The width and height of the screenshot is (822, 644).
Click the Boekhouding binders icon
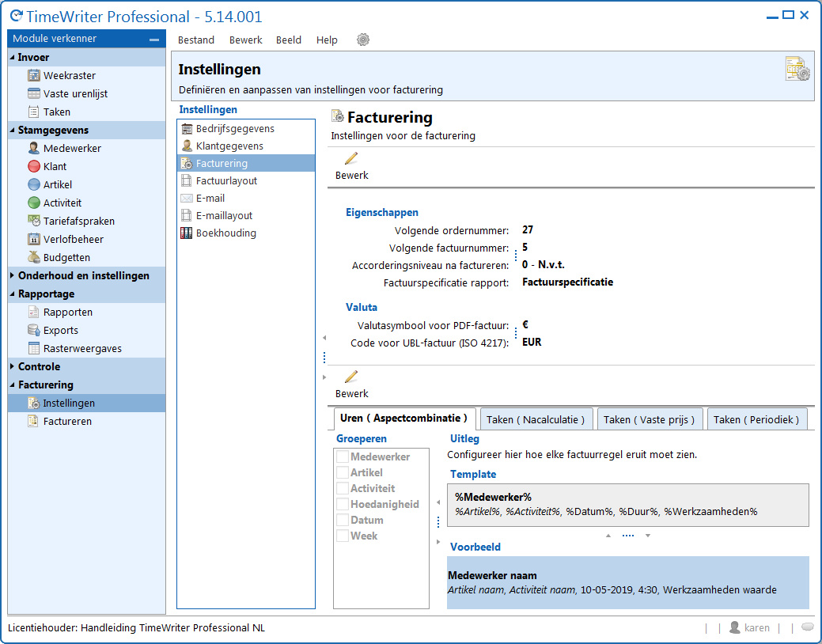point(186,233)
